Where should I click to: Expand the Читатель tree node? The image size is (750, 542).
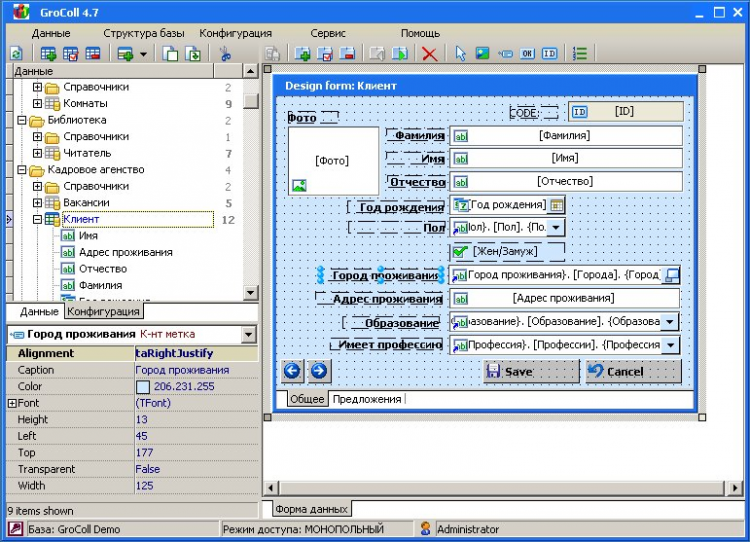click(x=37, y=153)
